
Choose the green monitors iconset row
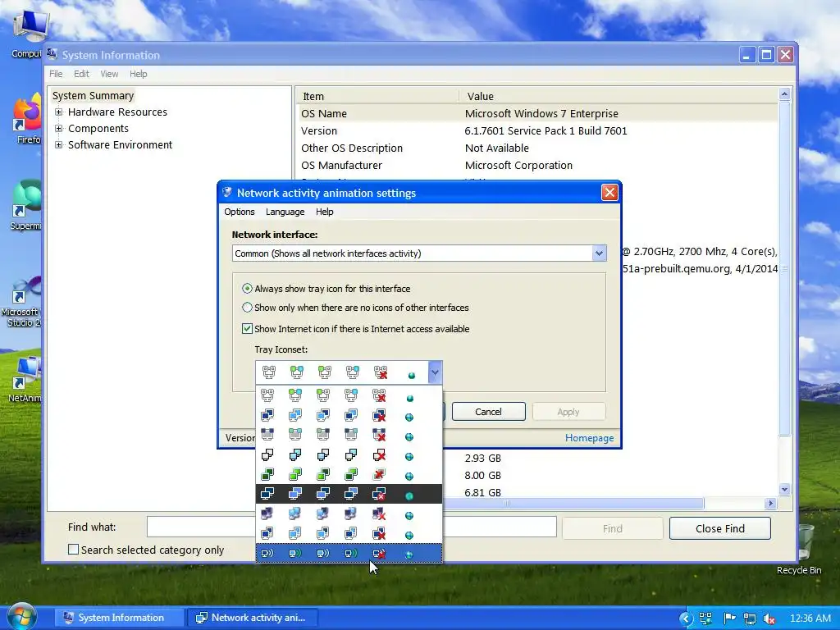(349, 475)
